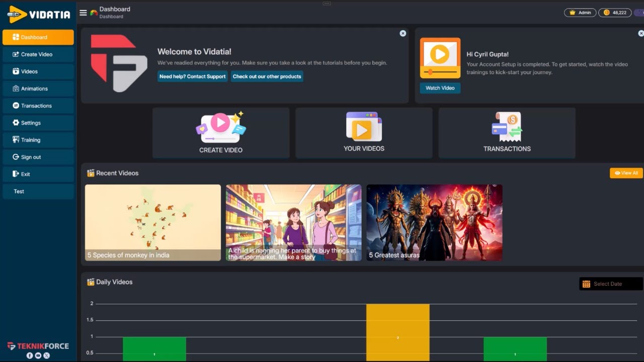Go to Videos in sidebar
This screenshot has height=362, width=644.
pyautogui.click(x=38, y=71)
